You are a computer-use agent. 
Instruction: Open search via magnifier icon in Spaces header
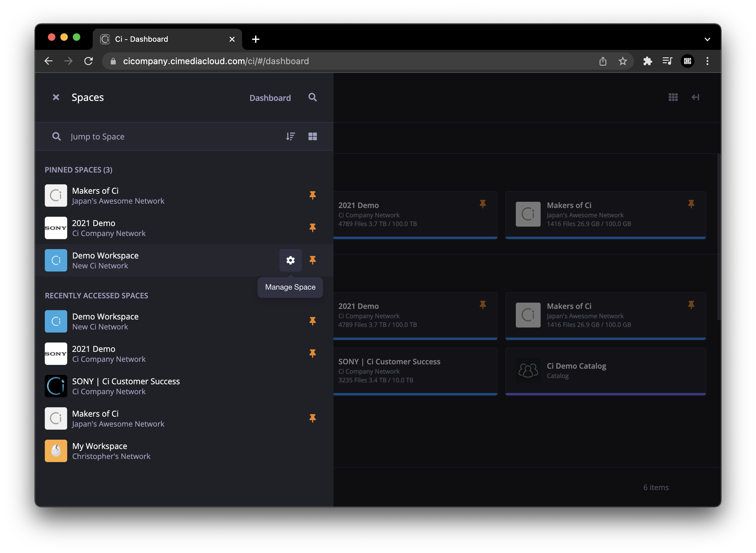click(313, 97)
